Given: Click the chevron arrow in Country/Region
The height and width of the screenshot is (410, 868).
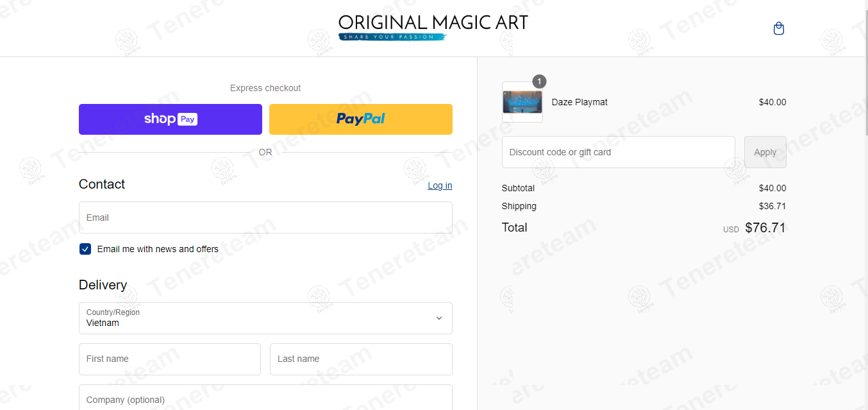Looking at the screenshot, I should 439,318.
